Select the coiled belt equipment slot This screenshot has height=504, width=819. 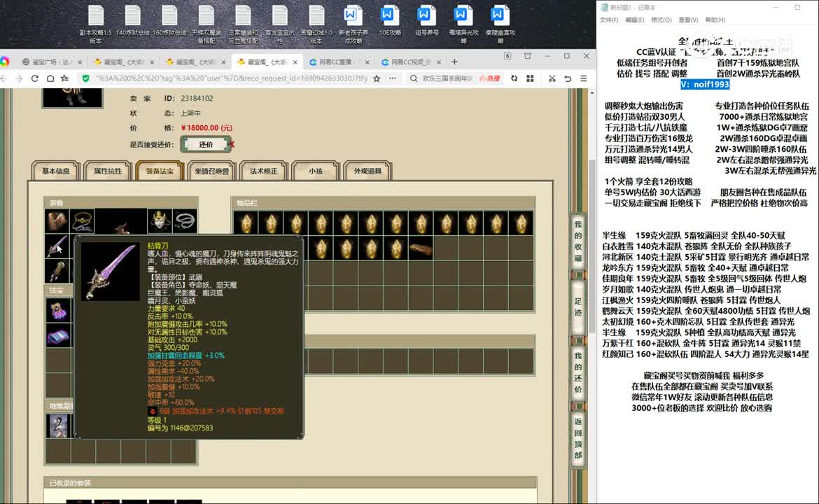click(x=185, y=221)
